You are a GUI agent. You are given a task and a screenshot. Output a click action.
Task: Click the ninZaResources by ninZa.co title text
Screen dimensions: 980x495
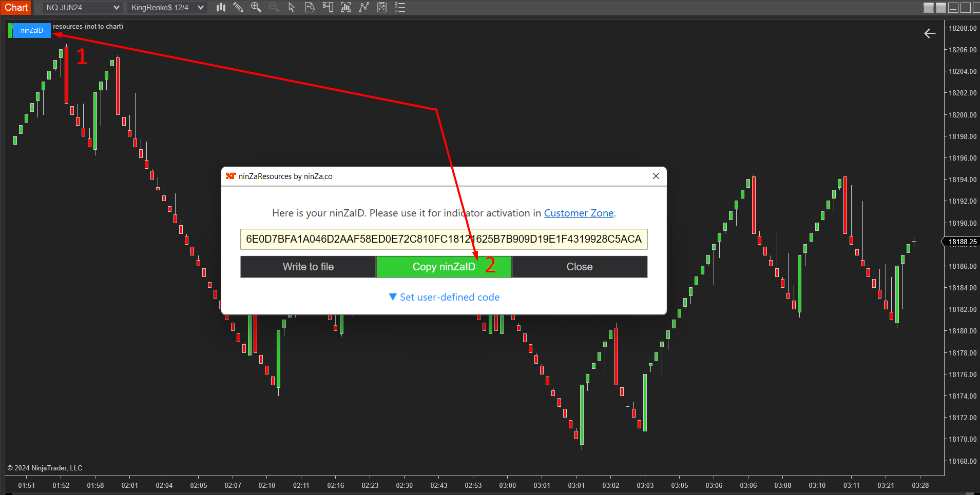point(285,176)
